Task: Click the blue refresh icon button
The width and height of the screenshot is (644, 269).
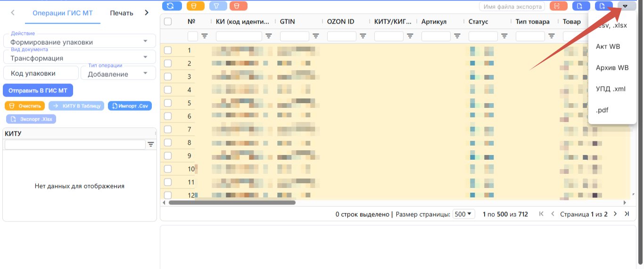Action: [172, 6]
